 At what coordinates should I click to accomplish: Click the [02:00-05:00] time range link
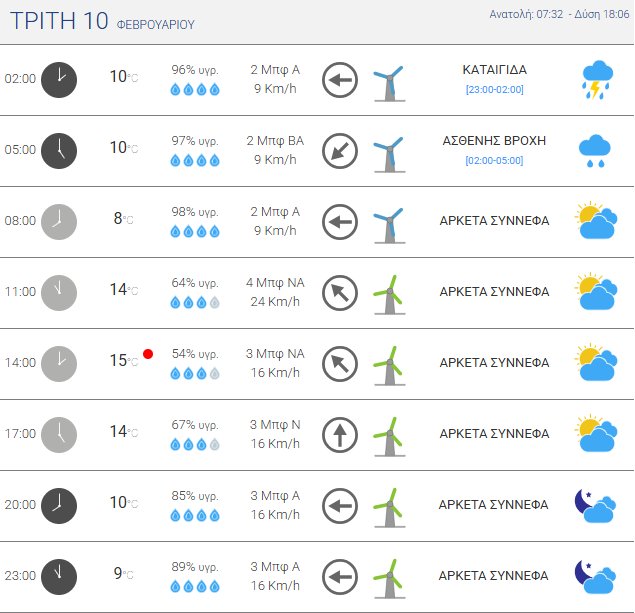pyautogui.click(x=494, y=160)
